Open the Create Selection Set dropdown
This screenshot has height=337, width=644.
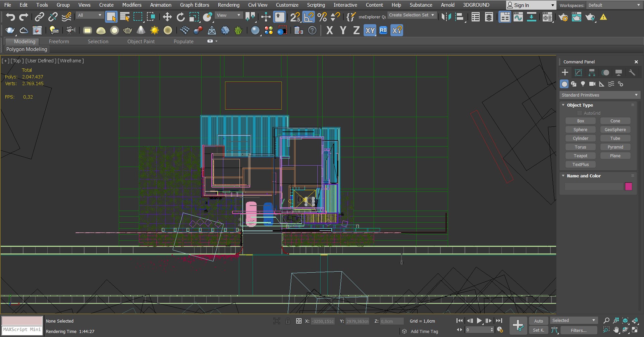tap(412, 15)
